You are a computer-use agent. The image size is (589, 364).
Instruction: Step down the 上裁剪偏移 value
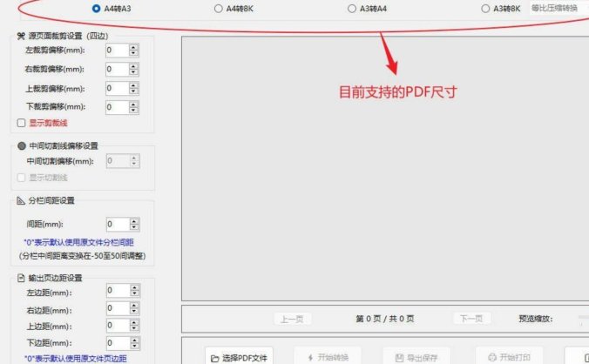point(133,91)
